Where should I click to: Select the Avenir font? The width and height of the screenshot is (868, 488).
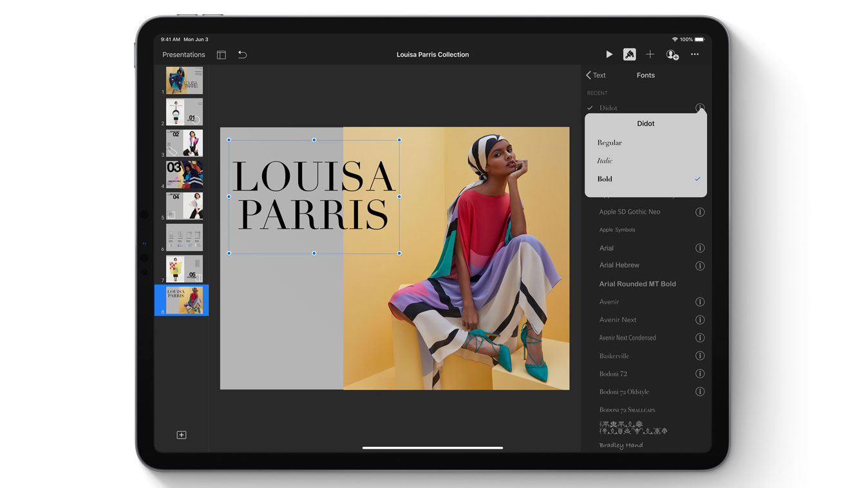click(609, 302)
